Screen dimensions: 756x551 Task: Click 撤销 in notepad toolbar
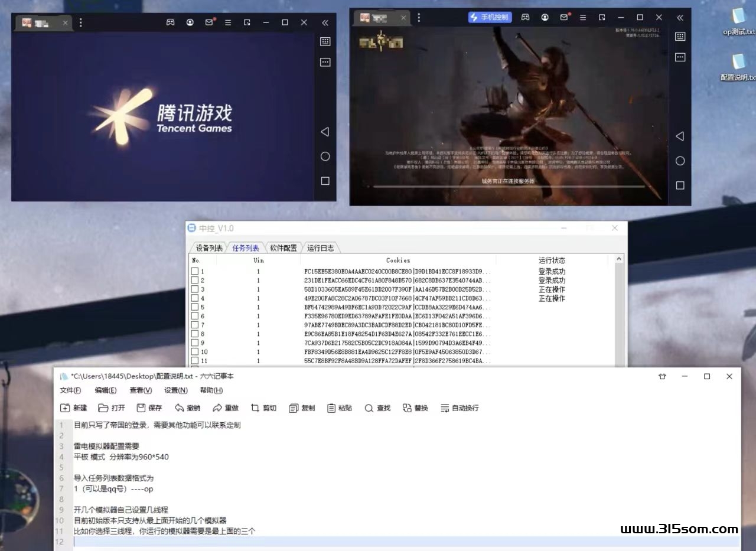[187, 408]
